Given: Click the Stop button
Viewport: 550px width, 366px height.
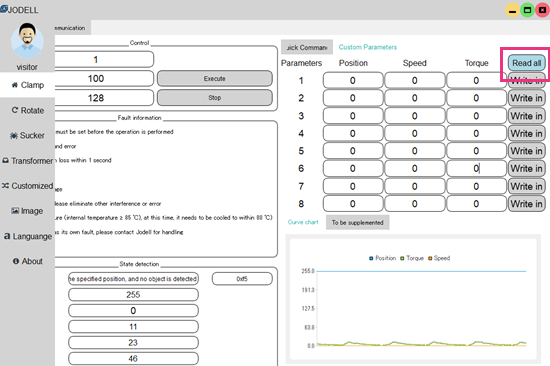Looking at the screenshot, I should tap(215, 98).
